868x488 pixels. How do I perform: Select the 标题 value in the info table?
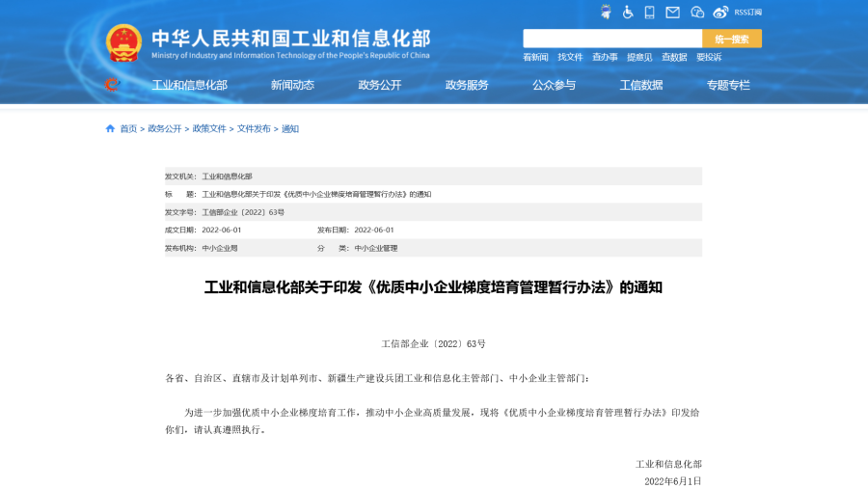(316, 195)
